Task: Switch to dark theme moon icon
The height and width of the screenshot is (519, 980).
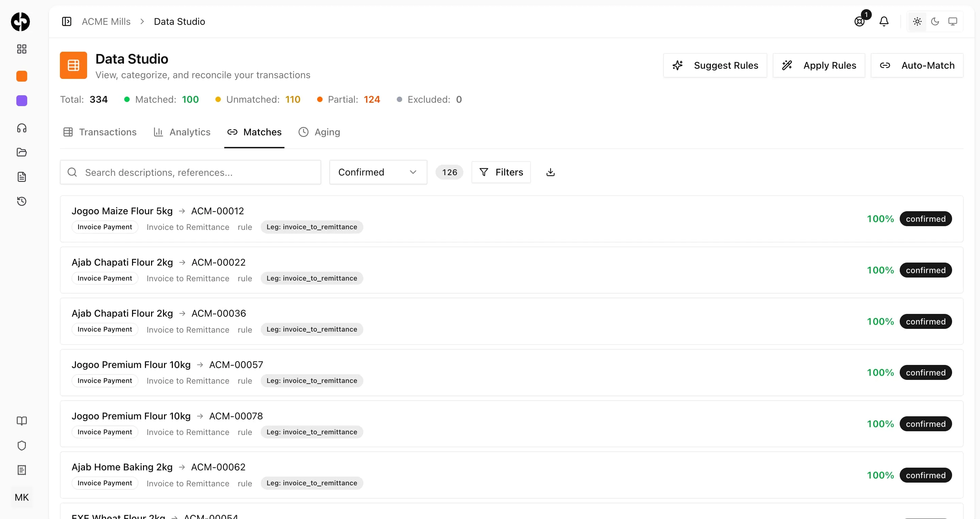Action: pos(935,22)
